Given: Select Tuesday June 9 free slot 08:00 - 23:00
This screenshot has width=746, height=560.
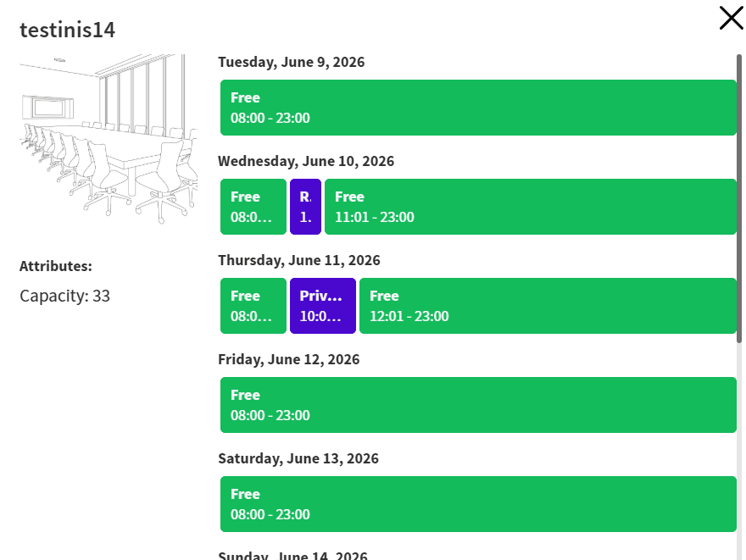Looking at the screenshot, I should tap(478, 108).
